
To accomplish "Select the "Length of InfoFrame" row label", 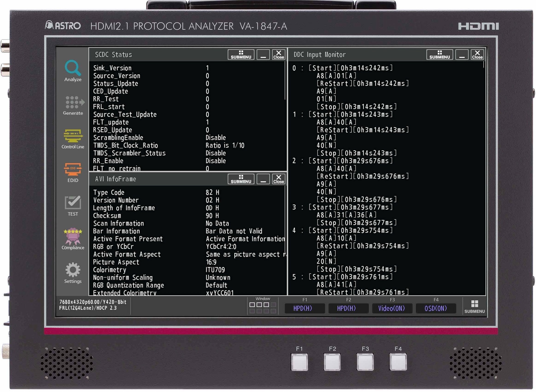I will coord(124,208).
